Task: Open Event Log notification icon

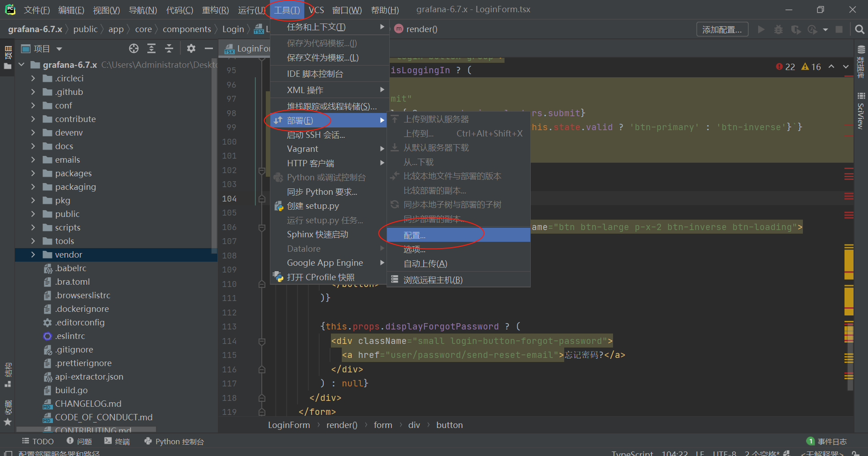Action: click(811, 441)
